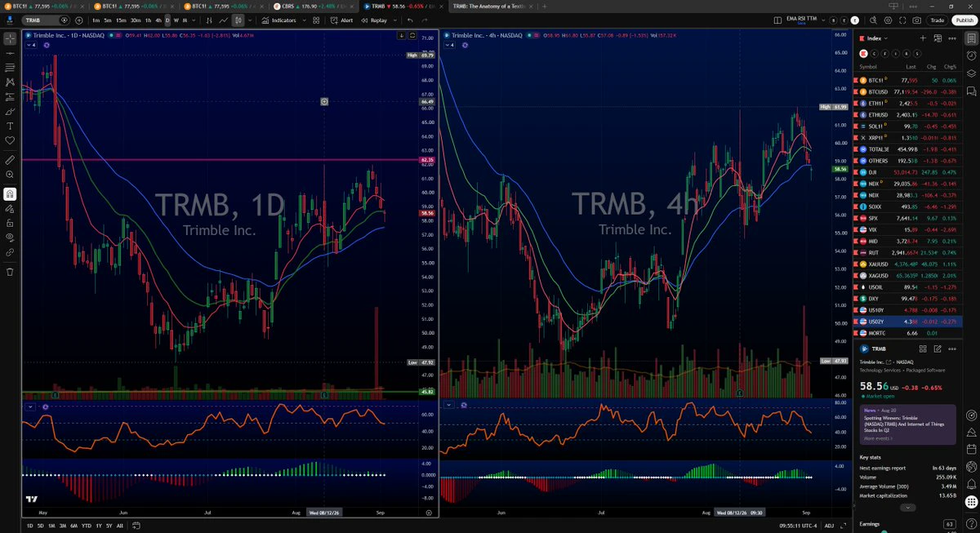Create an Alert

coord(342,20)
